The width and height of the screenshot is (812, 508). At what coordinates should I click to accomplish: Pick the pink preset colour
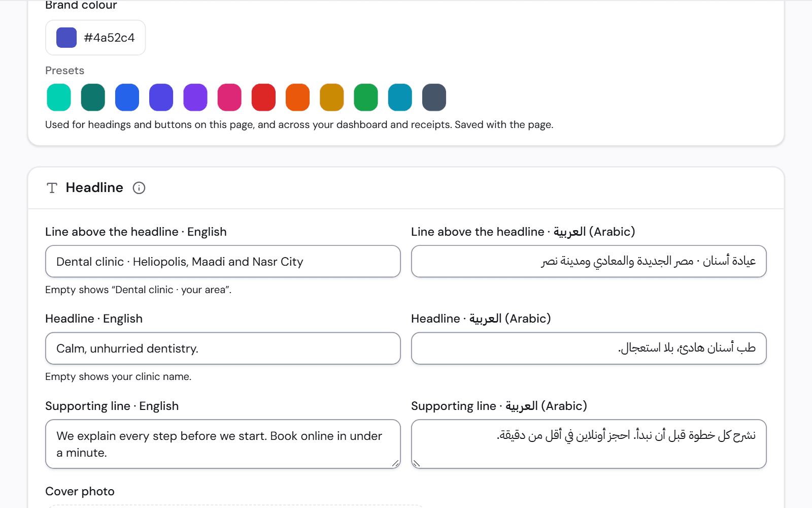click(229, 97)
